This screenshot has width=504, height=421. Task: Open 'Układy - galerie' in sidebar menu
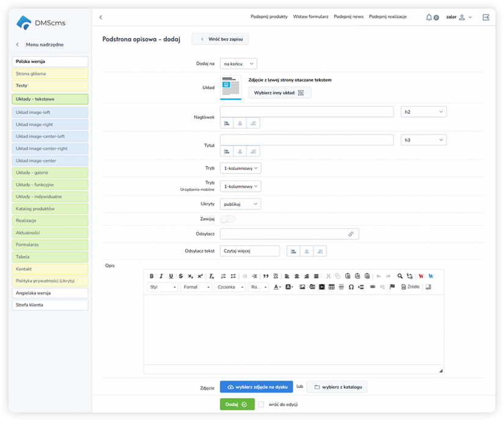pos(50,173)
